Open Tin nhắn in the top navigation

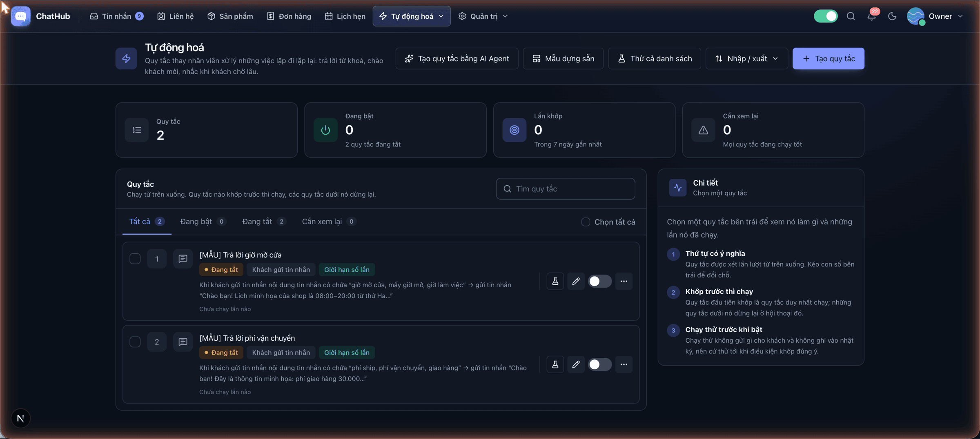[116, 16]
